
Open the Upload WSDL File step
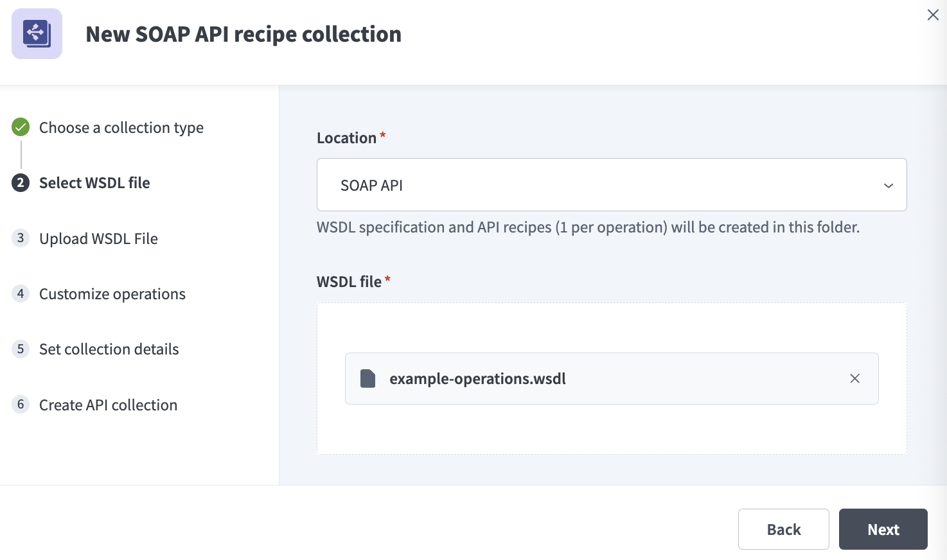pos(98,238)
